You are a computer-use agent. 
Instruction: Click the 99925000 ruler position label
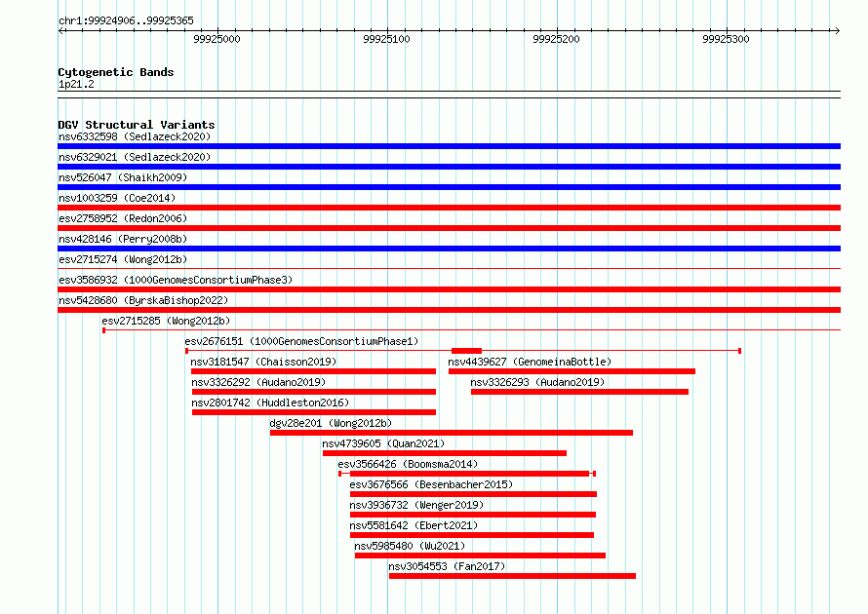tap(217, 39)
